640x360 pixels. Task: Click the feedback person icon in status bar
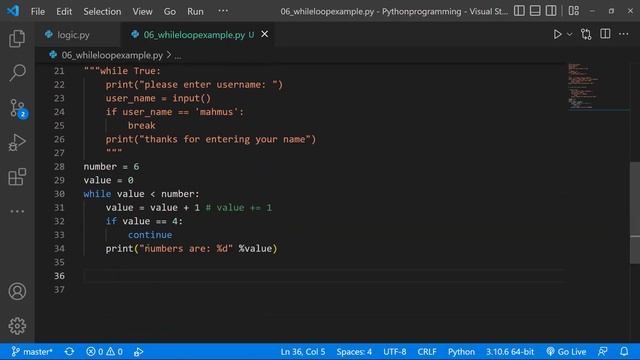point(603,351)
